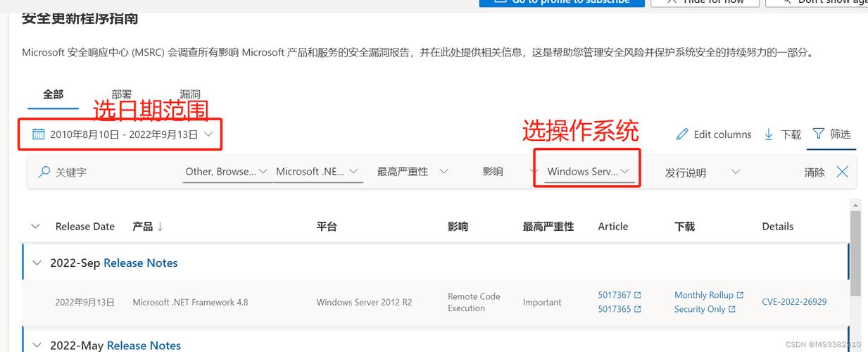Open the 2022-Sep Release Notes link
This screenshot has width=868, height=352.
[140, 263]
